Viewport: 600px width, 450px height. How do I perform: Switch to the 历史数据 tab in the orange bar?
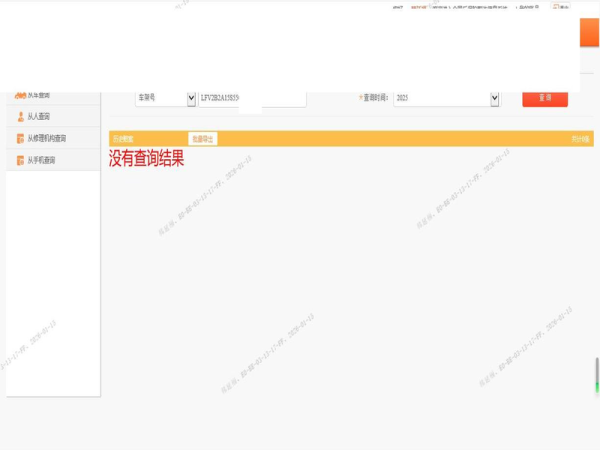pos(123,139)
